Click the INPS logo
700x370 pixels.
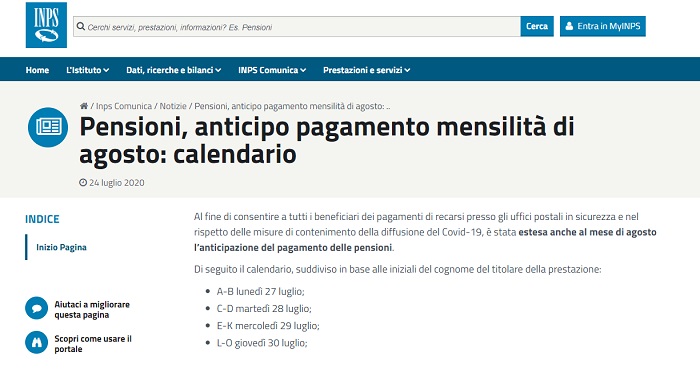[x=46, y=25]
